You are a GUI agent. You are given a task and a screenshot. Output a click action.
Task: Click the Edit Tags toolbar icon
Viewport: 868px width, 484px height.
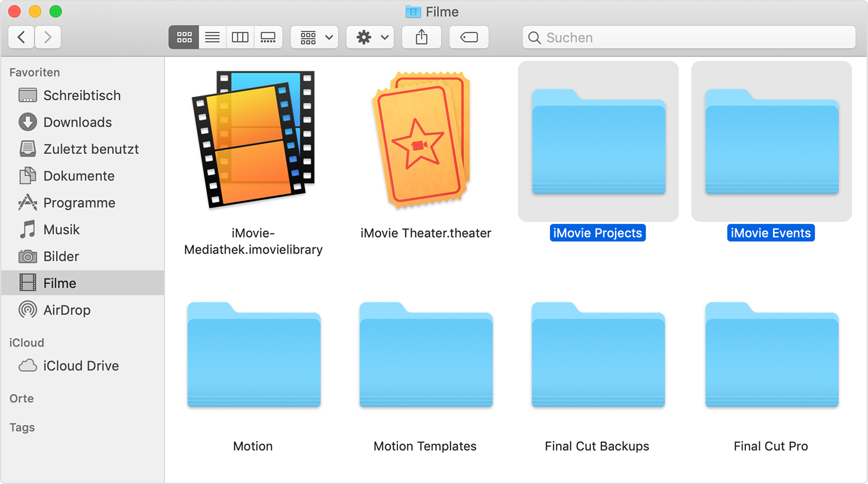point(469,37)
